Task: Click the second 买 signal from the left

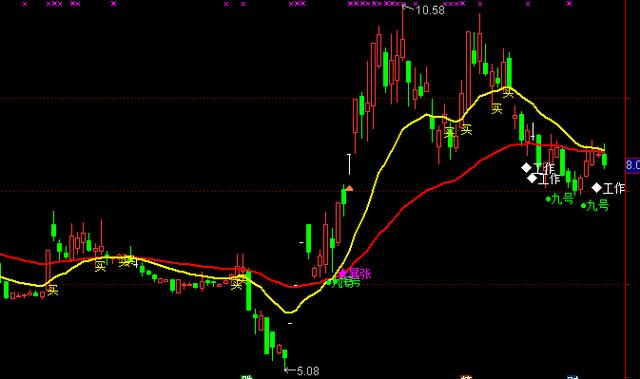Action: click(100, 266)
